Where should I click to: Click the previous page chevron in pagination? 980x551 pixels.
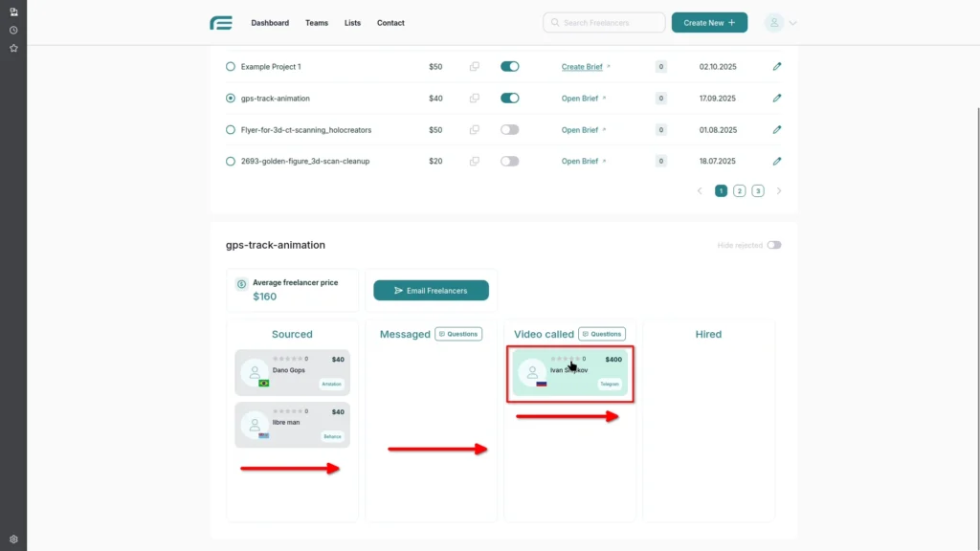pyautogui.click(x=699, y=190)
